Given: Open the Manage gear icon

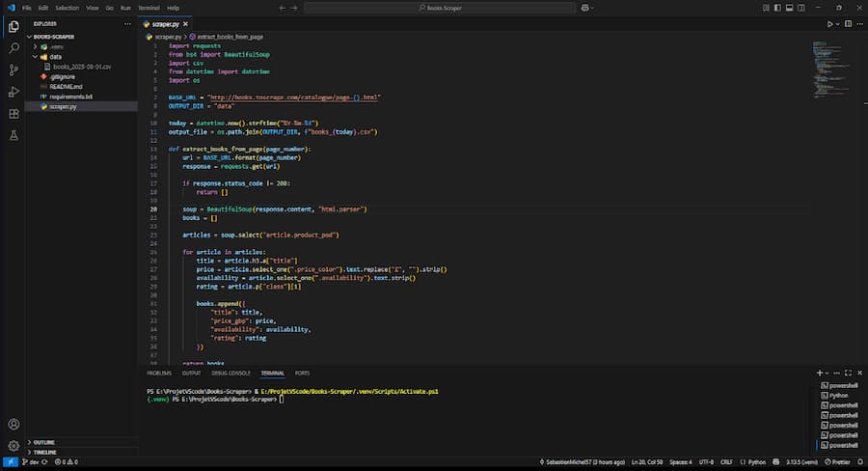Looking at the screenshot, I should pos(14,445).
